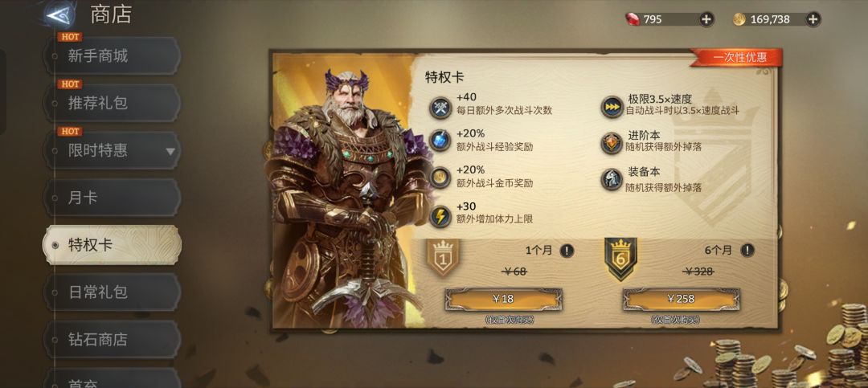Open the 钻石商店 section
This screenshot has width=868, height=388.
tap(113, 339)
